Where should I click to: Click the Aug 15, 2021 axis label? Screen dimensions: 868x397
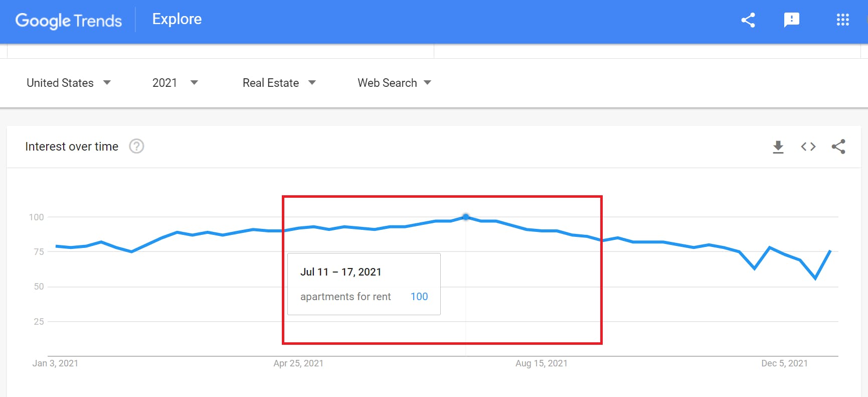point(542,363)
